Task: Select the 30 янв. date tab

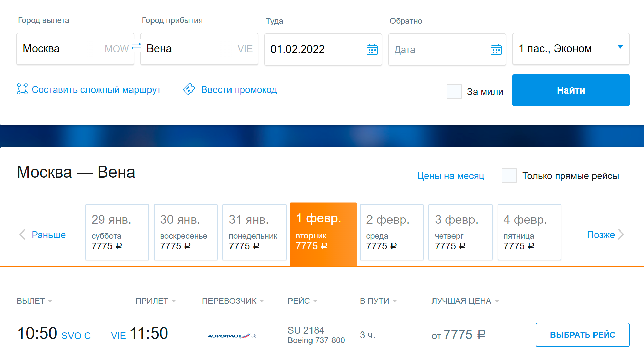Action: [x=186, y=232]
